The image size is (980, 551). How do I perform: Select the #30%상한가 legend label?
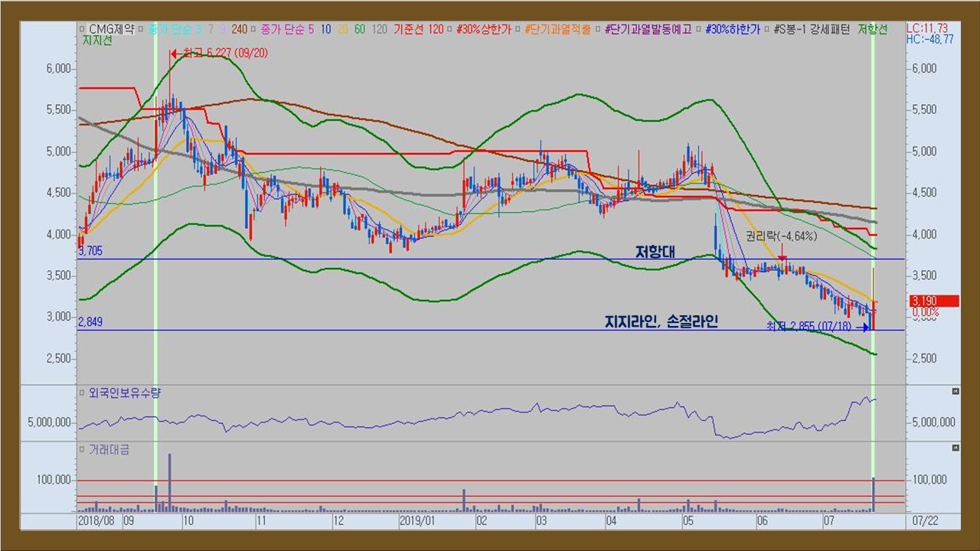pos(485,29)
